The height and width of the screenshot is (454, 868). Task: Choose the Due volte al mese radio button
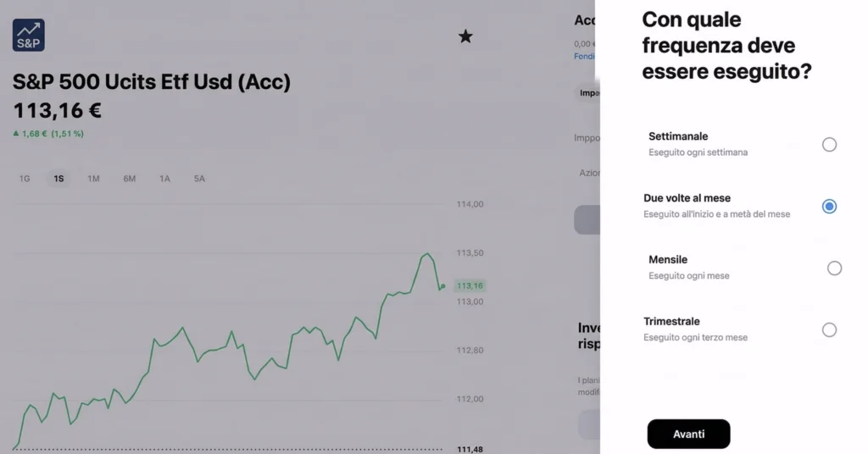(829, 207)
